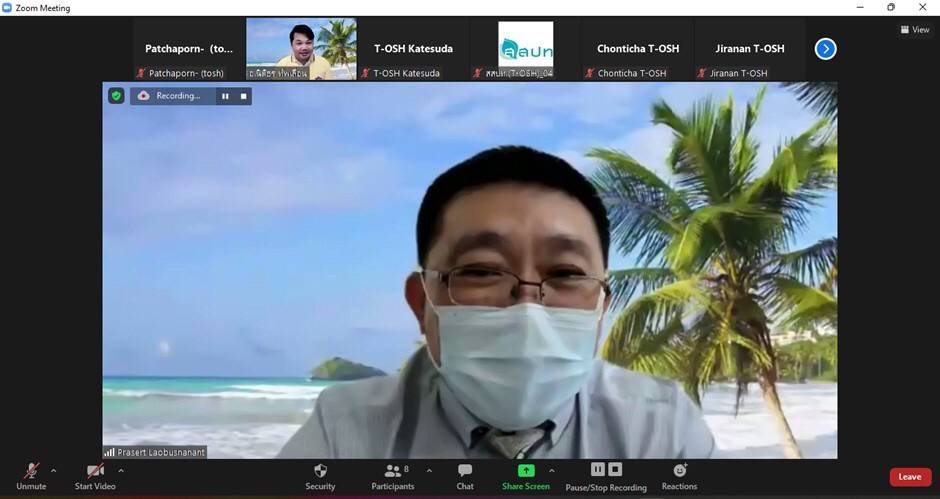Unmute the microphone
Viewport: 940px width, 499px height.
point(31,475)
